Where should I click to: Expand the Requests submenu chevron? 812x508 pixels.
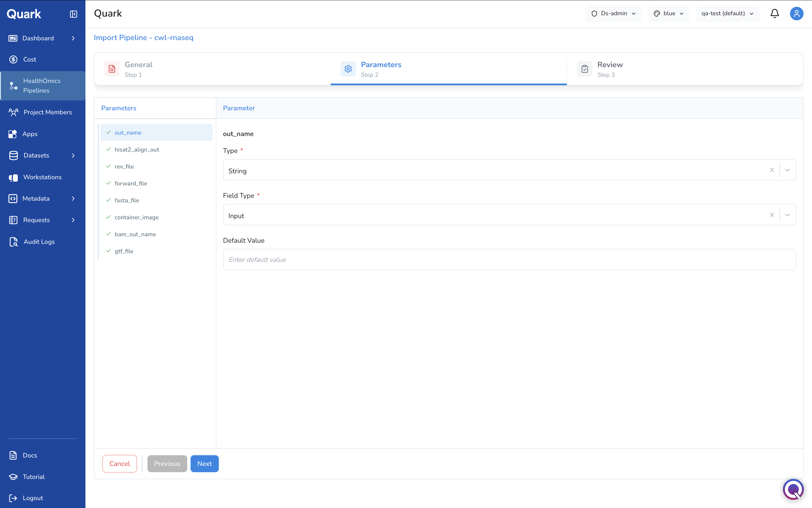point(73,220)
